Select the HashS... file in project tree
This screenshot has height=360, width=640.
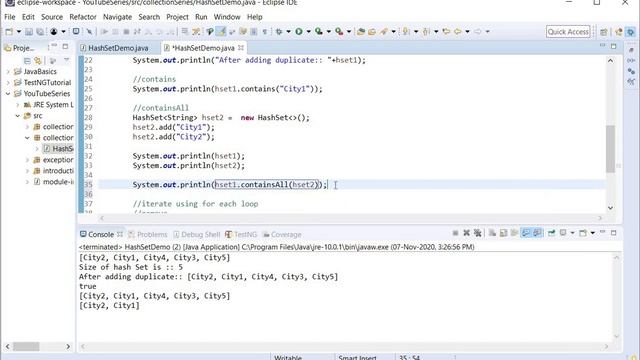(x=59, y=149)
